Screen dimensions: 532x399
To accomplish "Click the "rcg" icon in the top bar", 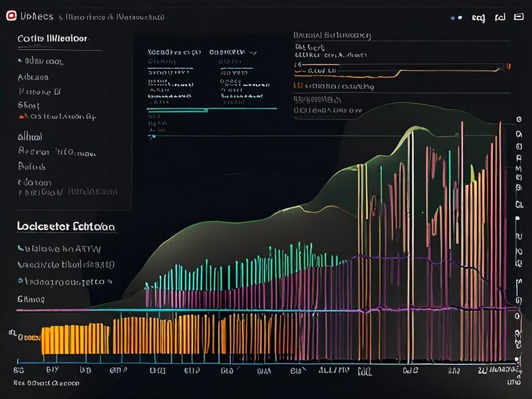I will coord(478,18).
